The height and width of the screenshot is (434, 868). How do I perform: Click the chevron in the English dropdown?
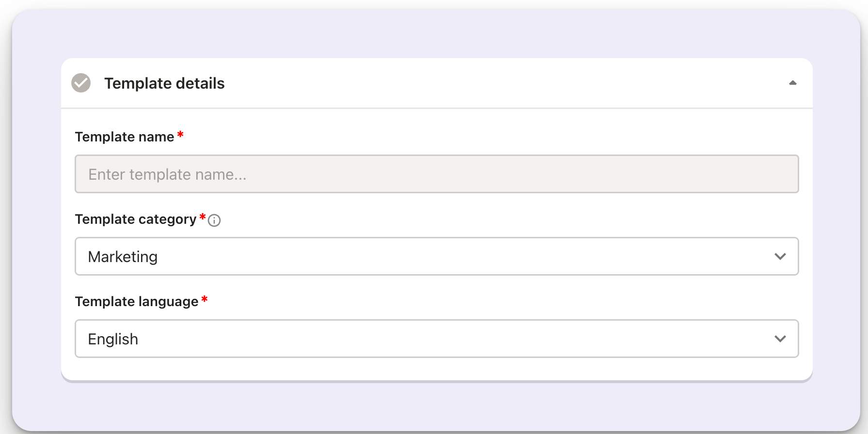[780, 339]
